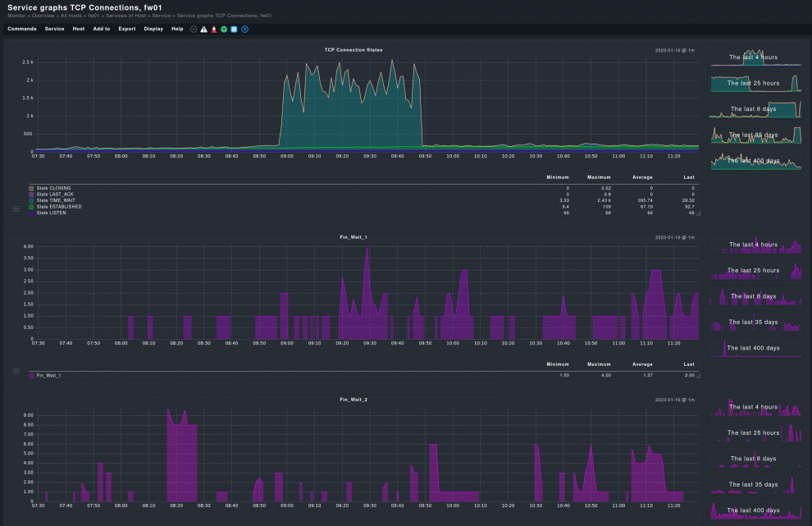The height and width of the screenshot is (526, 812).
Task: Click the '1.37' average value for Fin_Wait_1
Action: [648, 376]
